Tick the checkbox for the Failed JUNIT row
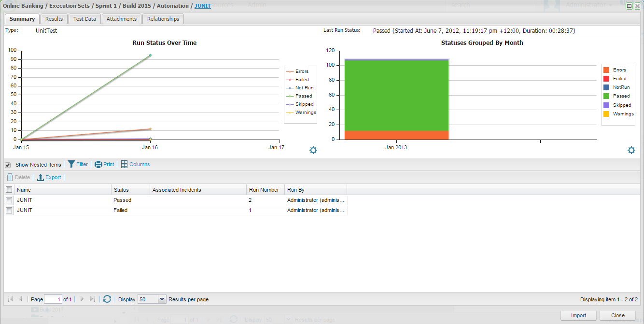 (x=9, y=211)
